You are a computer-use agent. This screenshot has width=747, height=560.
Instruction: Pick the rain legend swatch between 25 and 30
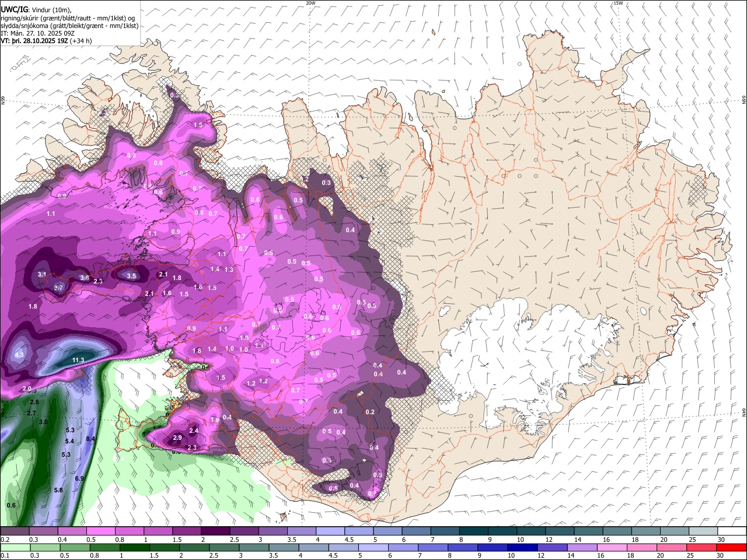point(703,548)
